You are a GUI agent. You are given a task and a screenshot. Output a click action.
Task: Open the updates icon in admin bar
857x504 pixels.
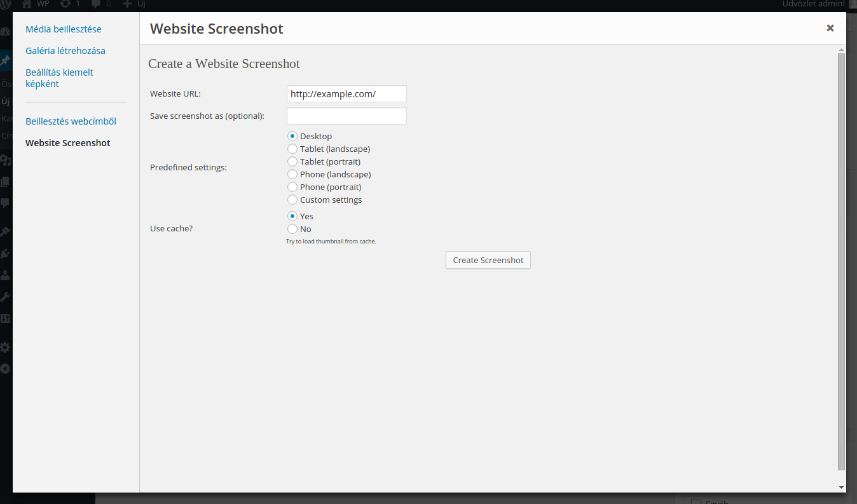[x=65, y=4]
